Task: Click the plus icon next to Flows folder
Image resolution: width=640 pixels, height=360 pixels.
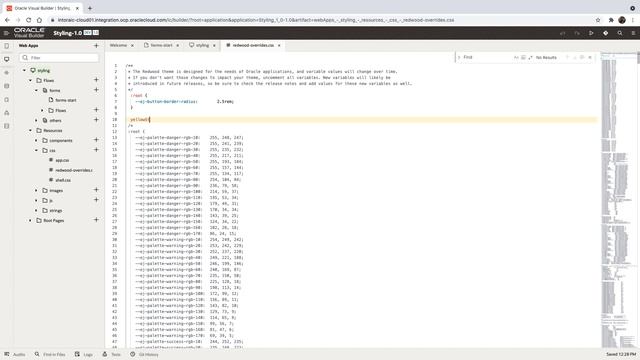Action: 96,80
